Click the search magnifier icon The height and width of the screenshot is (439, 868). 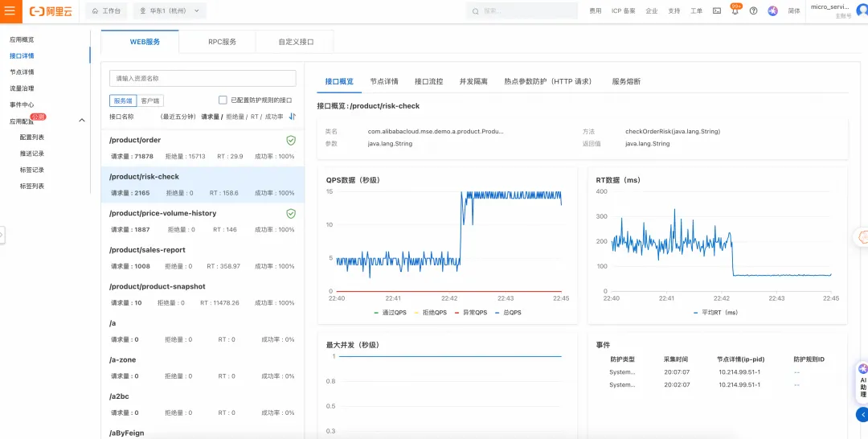476,11
